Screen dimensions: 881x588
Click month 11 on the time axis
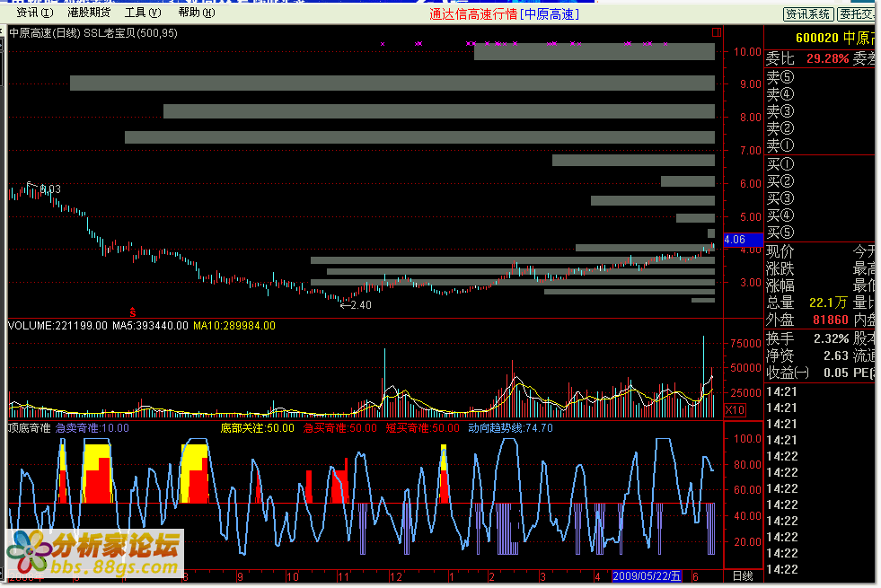pyautogui.click(x=343, y=576)
